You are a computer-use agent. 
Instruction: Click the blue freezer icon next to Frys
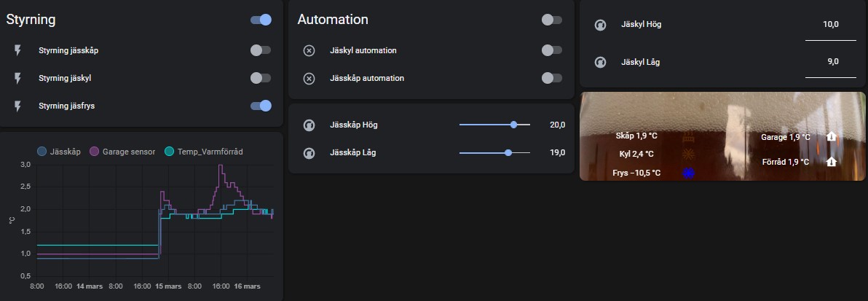point(688,173)
